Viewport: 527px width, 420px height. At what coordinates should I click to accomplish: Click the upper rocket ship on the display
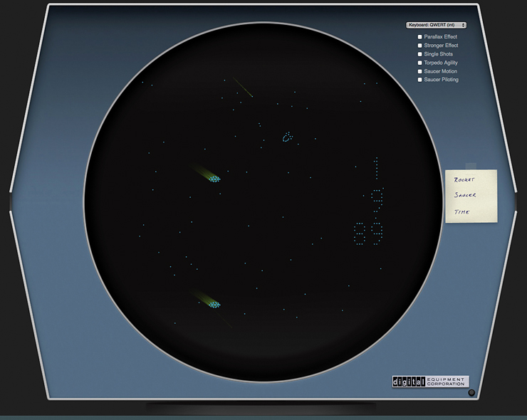[214, 179]
